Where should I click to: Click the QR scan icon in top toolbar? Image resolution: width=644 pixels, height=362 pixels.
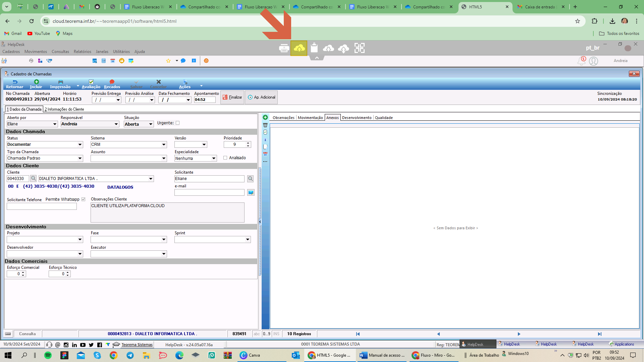pos(360,48)
